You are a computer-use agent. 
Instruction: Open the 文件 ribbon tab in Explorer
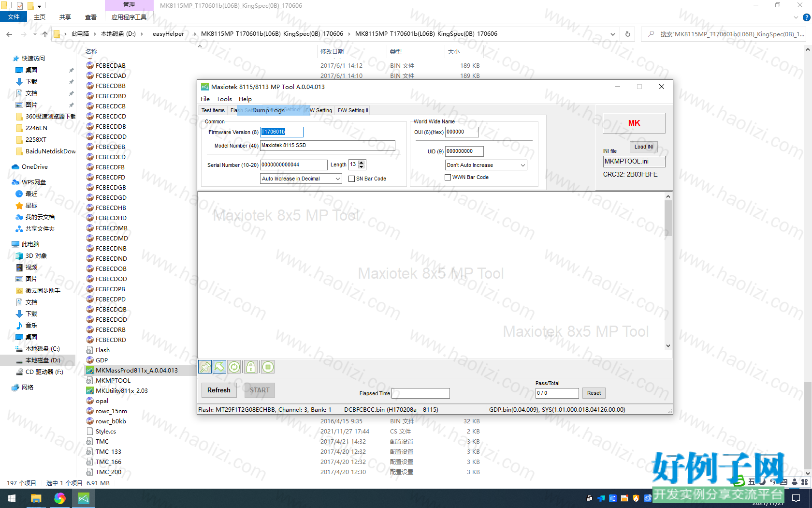[x=14, y=17]
